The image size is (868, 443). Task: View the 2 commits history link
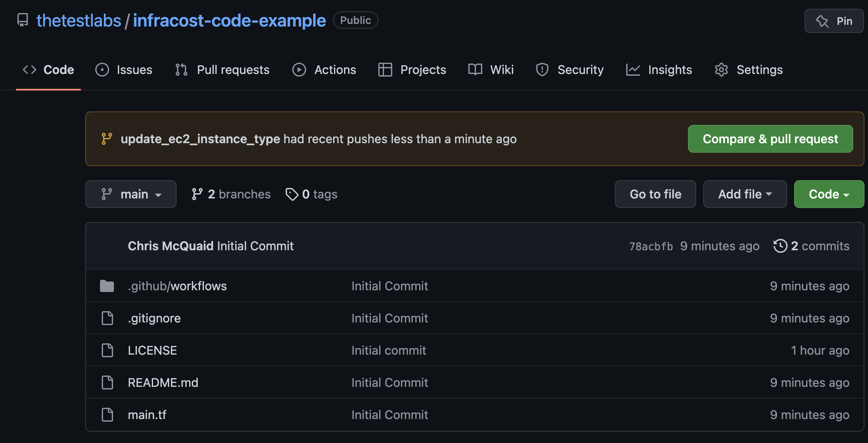pyautogui.click(x=811, y=246)
